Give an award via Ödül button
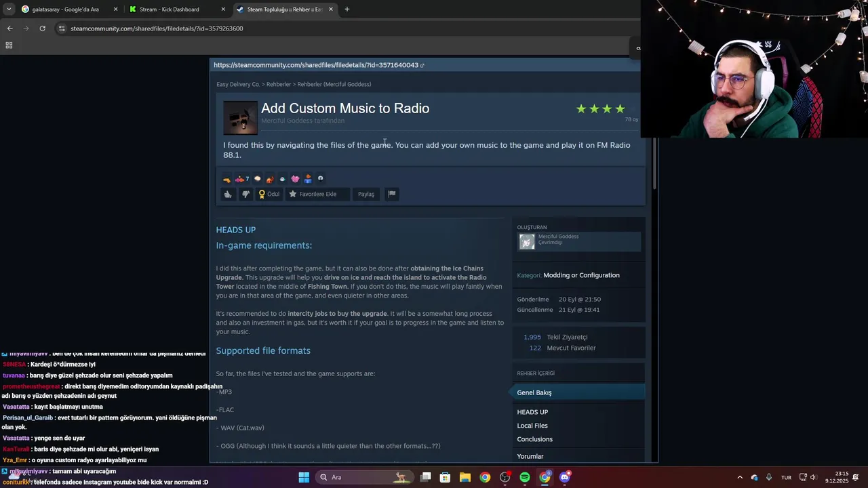Viewport: 868px width, 488px height. coord(269,194)
